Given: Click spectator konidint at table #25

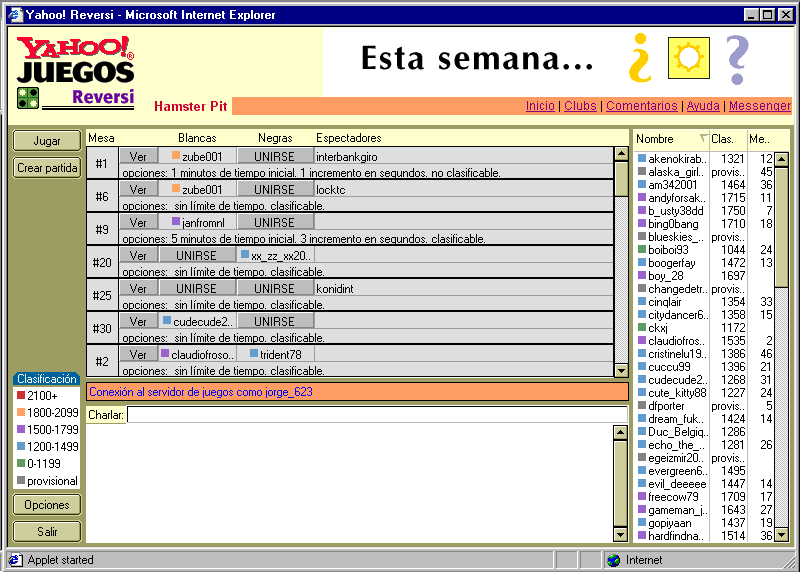Looking at the screenshot, I should click(335, 289).
